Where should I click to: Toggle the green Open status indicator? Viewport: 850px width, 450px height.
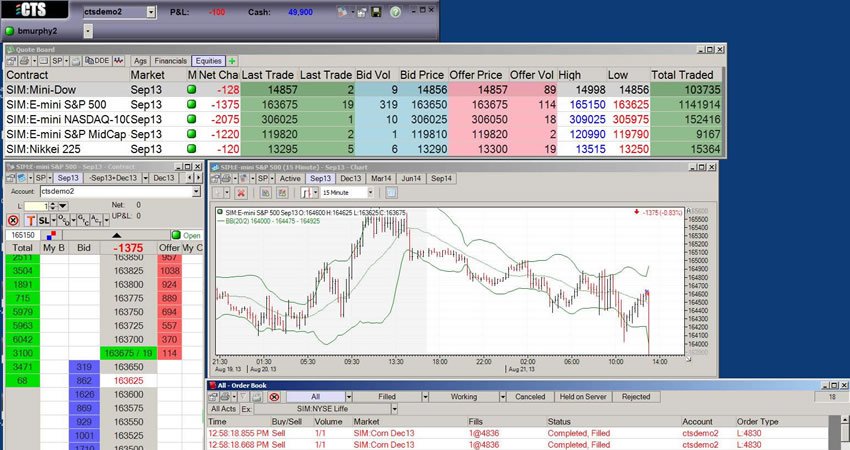pyautogui.click(x=176, y=235)
